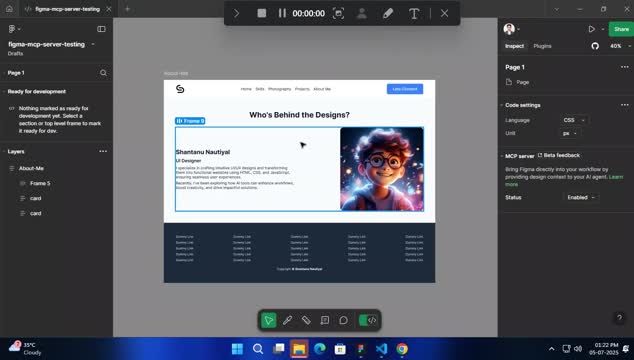
Task: Select the cartoon boy image on canvas
Action: point(382,169)
